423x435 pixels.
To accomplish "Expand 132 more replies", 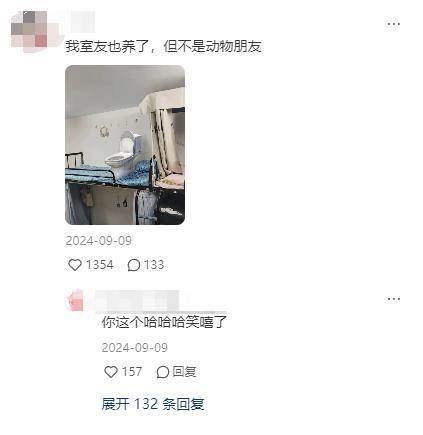I will pos(153,404).
